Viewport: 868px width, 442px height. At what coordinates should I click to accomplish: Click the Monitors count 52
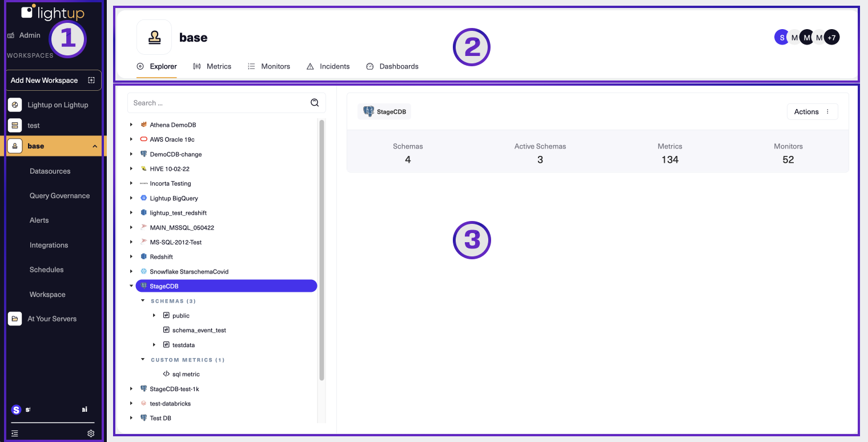click(788, 160)
